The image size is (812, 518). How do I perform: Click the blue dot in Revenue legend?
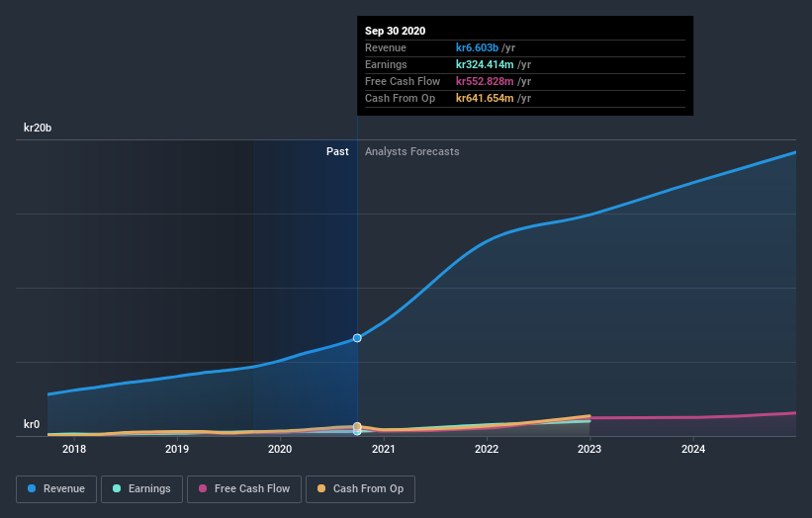(x=32, y=488)
